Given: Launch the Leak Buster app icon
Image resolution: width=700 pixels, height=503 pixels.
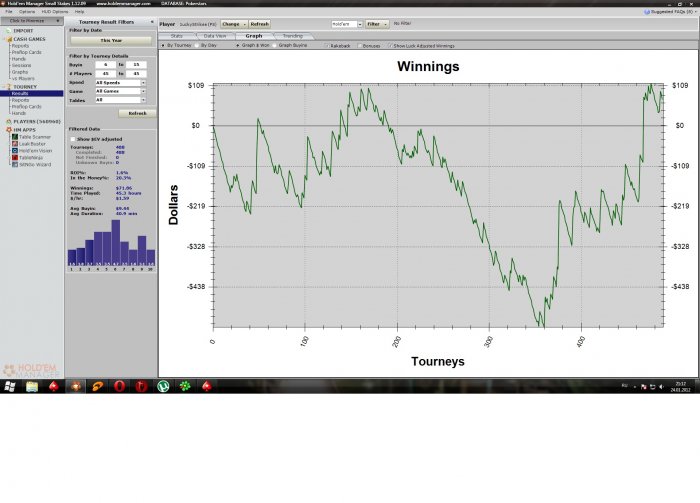Looking at the screenshot, I should point(15,144).
